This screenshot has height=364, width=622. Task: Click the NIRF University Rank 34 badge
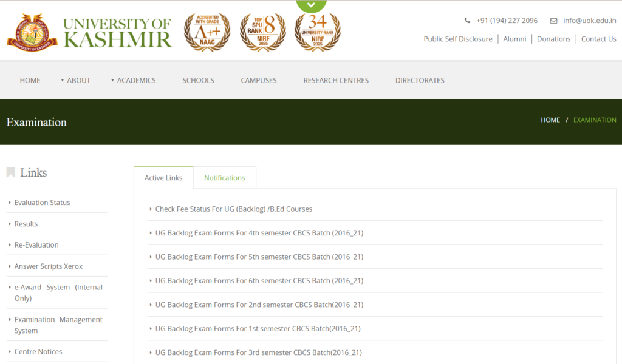click(317, 33)
